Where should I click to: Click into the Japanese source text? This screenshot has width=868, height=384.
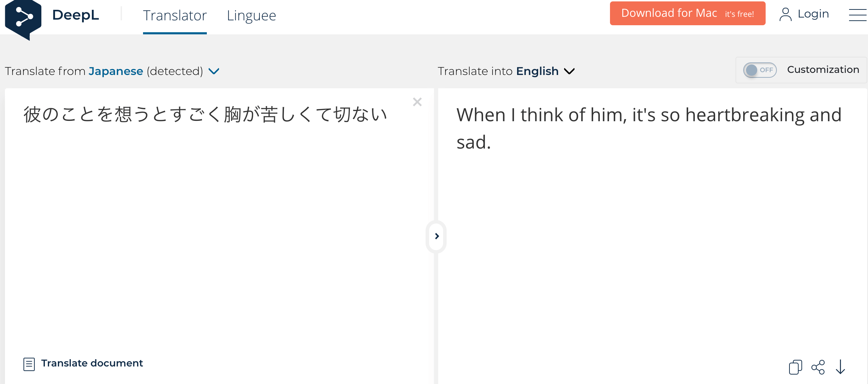[x=205, y=115]
